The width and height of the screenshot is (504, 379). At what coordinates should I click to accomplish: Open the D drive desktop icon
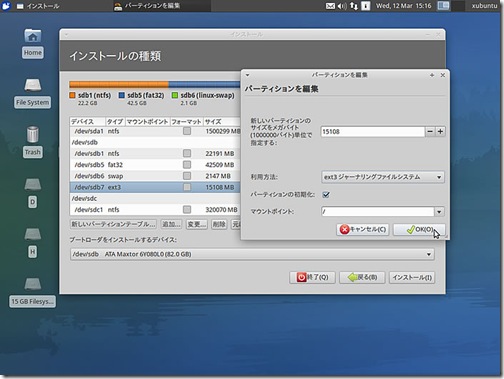33,184
